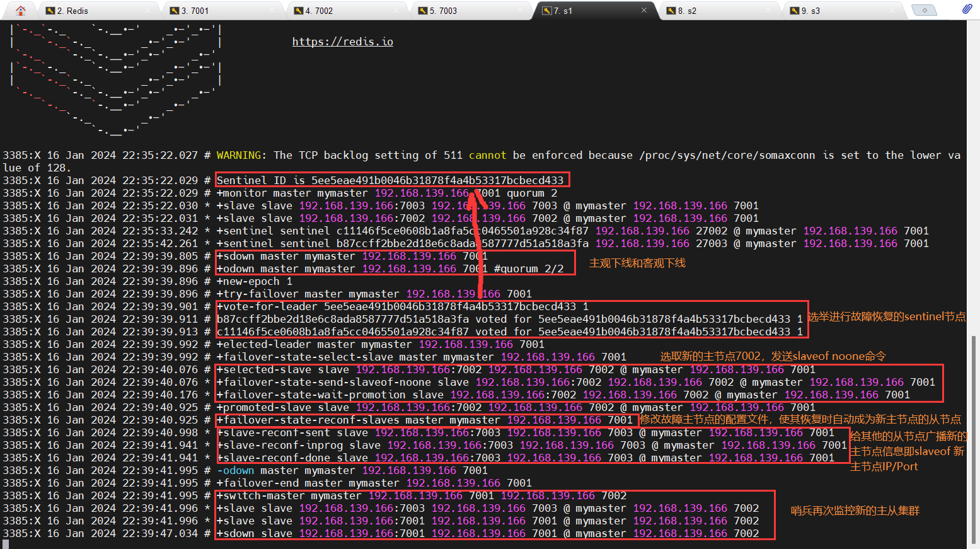Click the '+odown master mymaster #quorum 2/2' line
980x549 pixels.
[x=390, y=269]
